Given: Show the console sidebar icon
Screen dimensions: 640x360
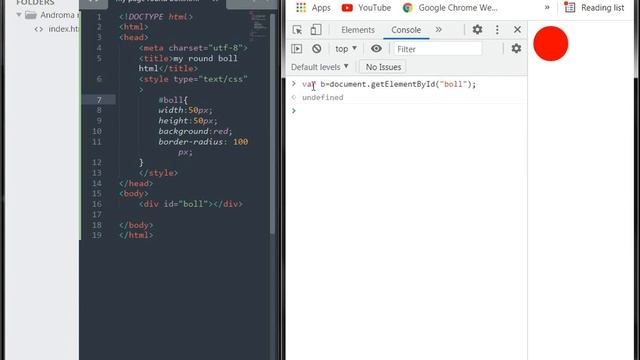Looking at the screenshot, I should tap(297, 49).
